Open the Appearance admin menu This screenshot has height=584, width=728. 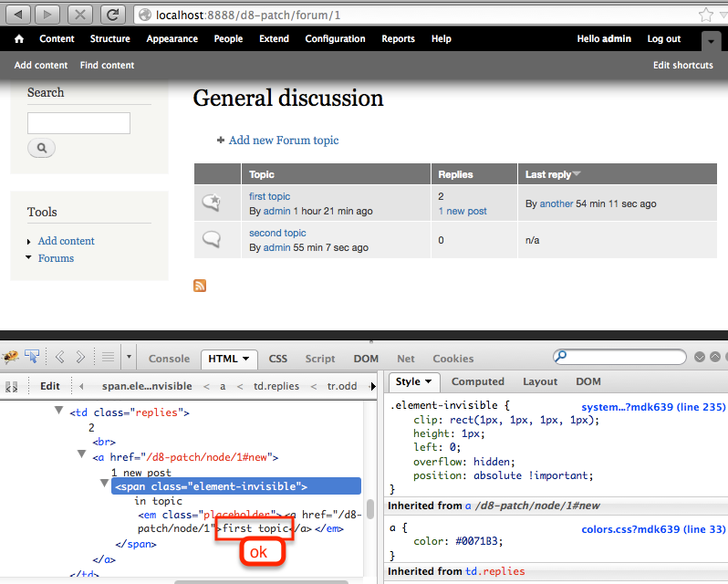(x=172, y=39)
